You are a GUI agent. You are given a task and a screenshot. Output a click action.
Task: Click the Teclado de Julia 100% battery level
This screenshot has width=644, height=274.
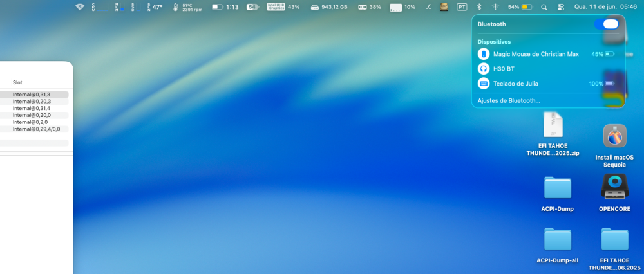(x=601, y=84)
